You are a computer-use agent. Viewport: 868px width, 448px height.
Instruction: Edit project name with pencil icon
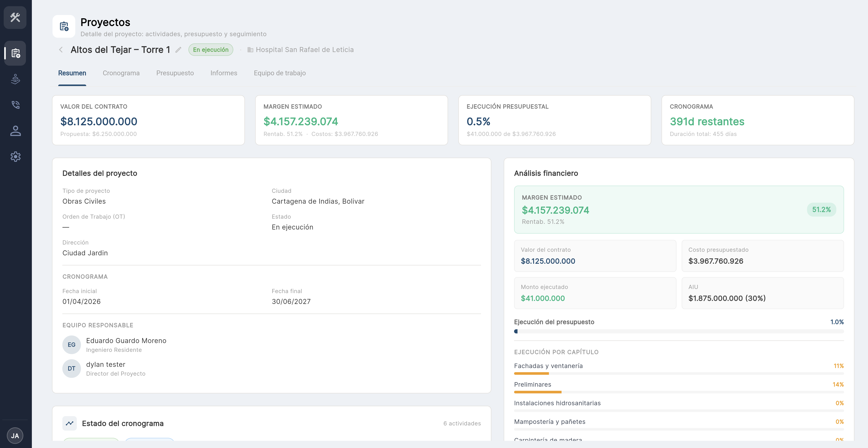[178, 50]
